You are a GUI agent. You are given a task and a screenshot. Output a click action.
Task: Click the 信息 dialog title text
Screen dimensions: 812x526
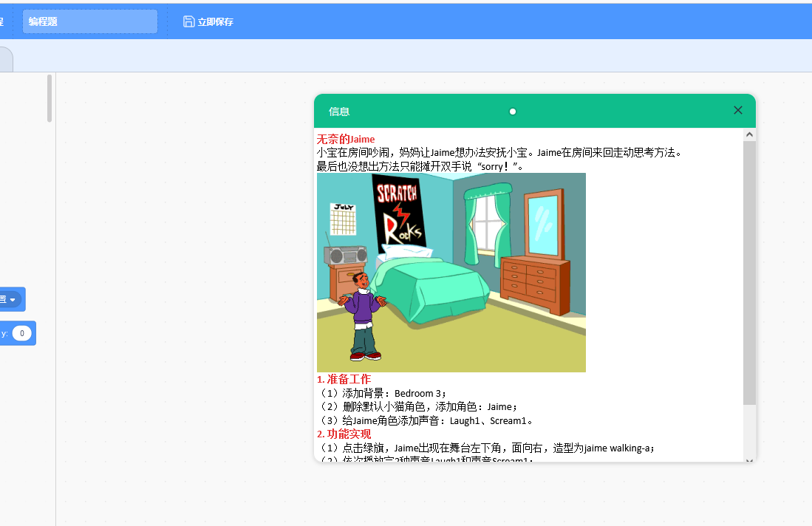point(339,112)
